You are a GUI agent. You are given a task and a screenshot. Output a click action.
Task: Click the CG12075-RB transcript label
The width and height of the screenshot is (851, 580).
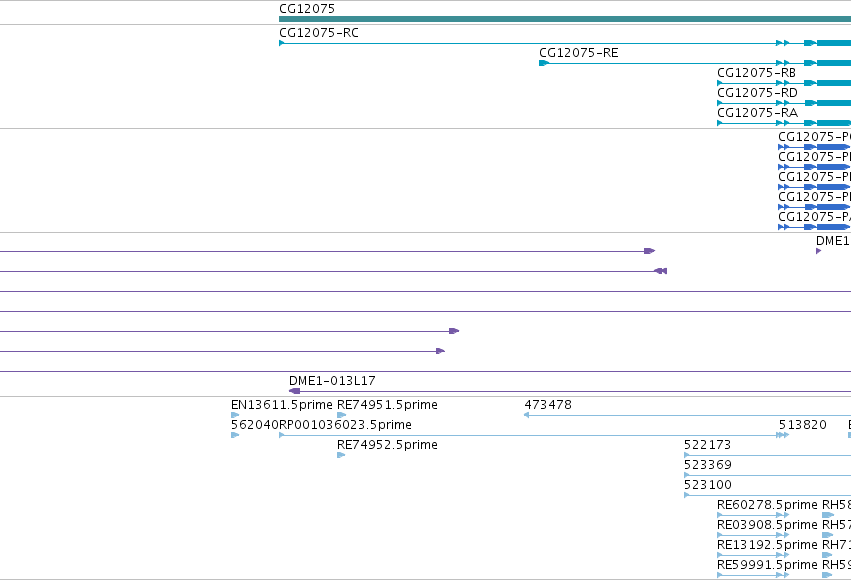(756, 73)
